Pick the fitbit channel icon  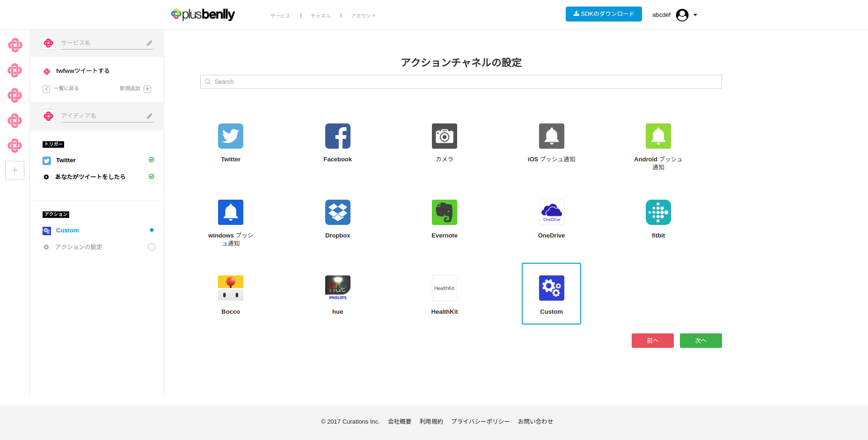tap(658, 212)
